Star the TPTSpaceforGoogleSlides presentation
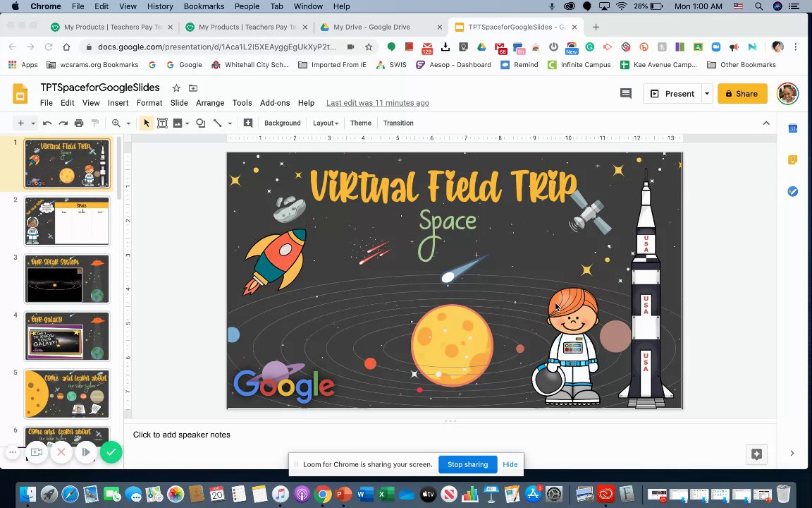 [x=176, y=88]
